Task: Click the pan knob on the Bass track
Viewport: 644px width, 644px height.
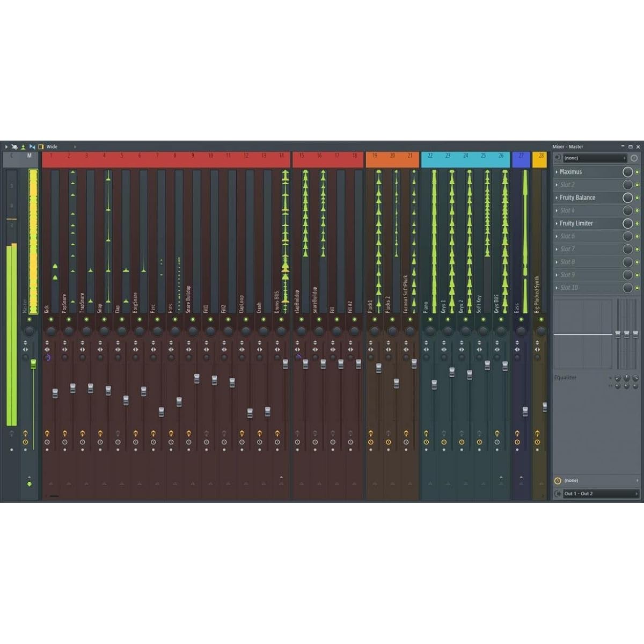Action: [x=521, y=330]
